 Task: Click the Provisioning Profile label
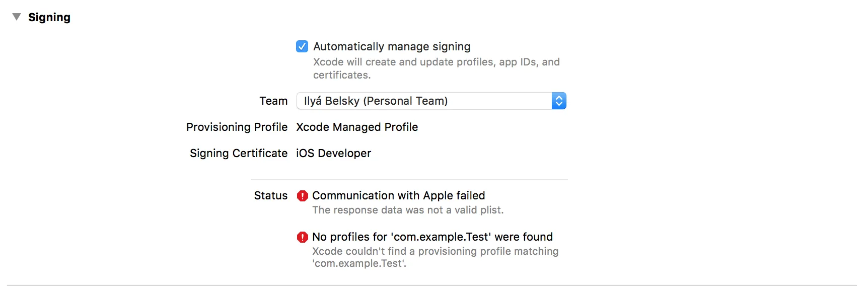[x=237, y=127]
